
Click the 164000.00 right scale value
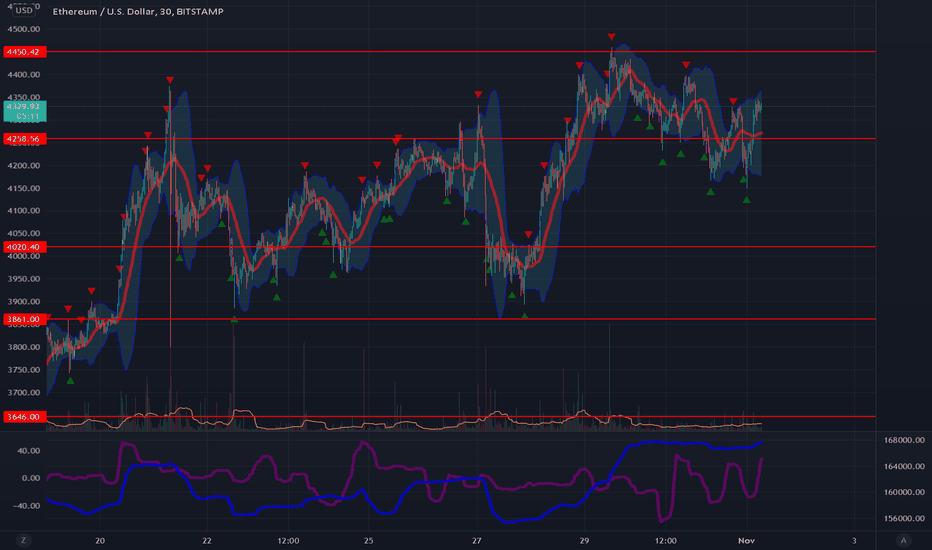903,466
